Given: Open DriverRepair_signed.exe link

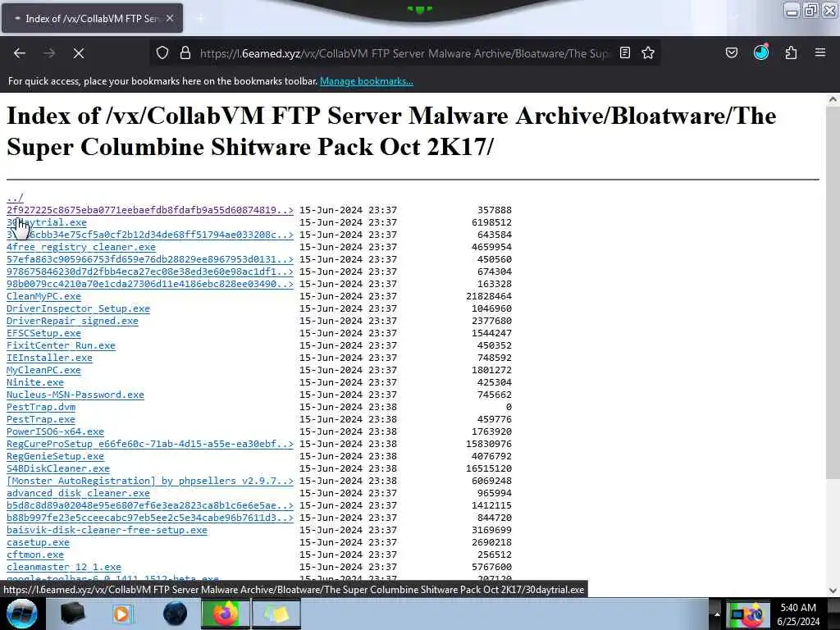Looking at the screenshot, I should 72,321.
